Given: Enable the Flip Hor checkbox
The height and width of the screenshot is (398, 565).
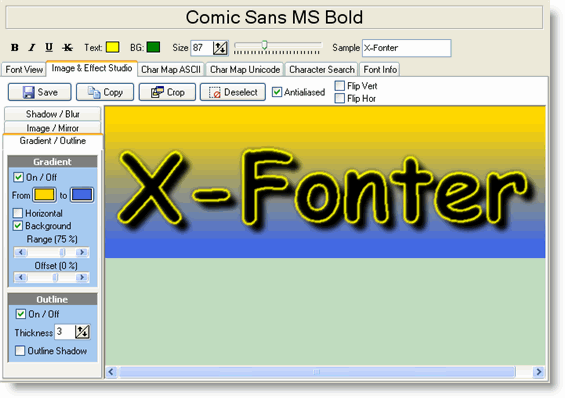Looking at the screenshot, I should click(339, 98).
